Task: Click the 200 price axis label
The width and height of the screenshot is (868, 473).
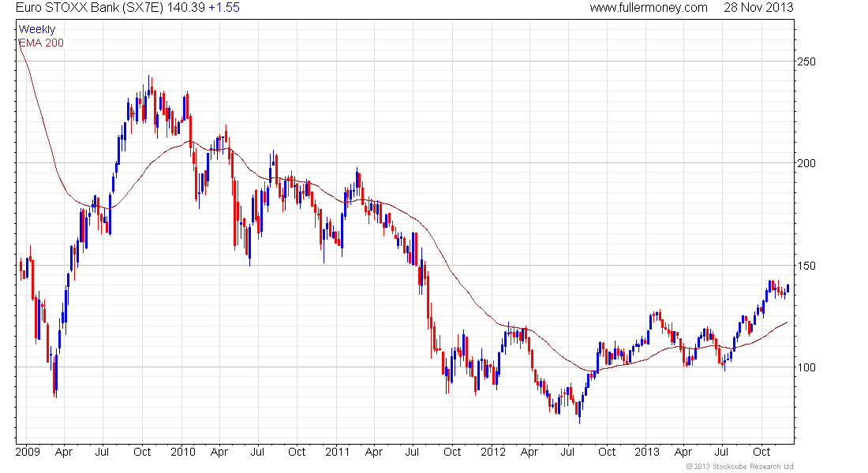Action: (x=806, y=163)
